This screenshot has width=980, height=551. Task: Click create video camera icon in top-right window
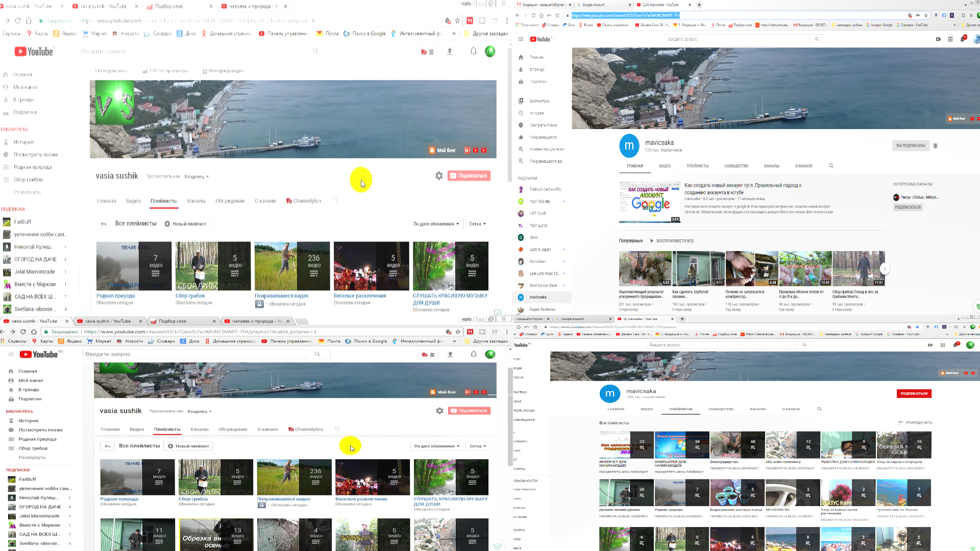coord(938,39)
